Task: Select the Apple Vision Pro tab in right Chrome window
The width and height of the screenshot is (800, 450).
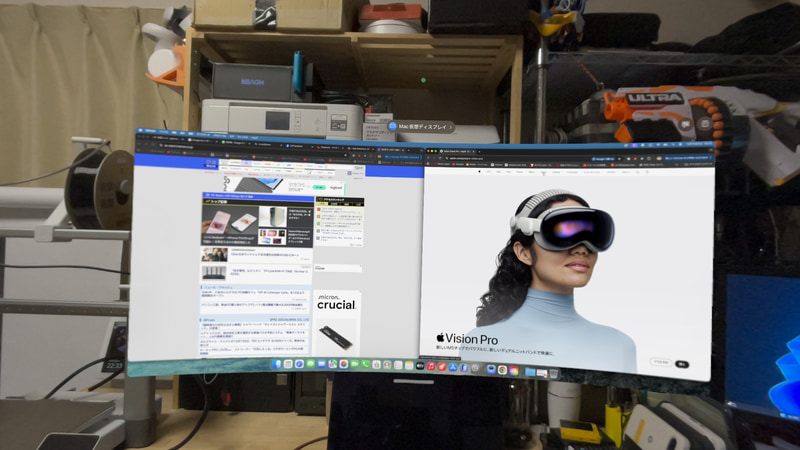Action: click(455, 151)
